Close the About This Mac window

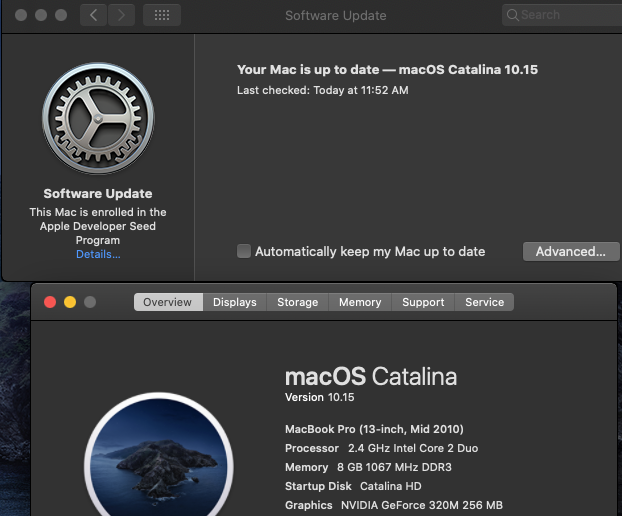pyautogui.click(x=50, y=302)
